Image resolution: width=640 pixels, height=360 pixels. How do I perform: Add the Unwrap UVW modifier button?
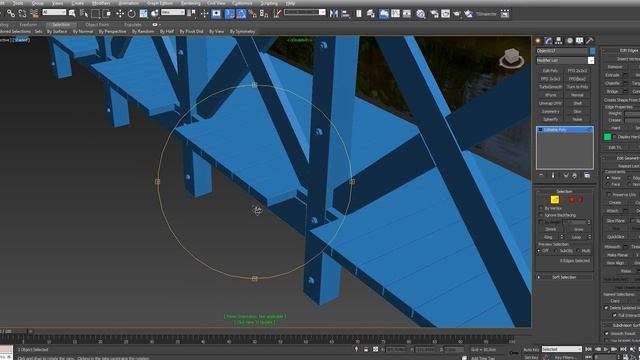tap(550, 103)
